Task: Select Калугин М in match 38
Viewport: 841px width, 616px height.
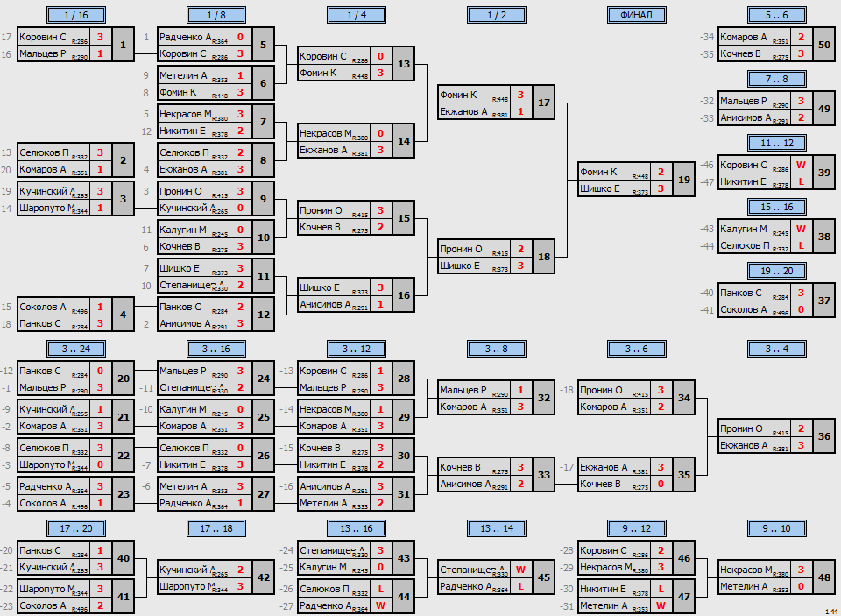Action: (x=753, y=229)
